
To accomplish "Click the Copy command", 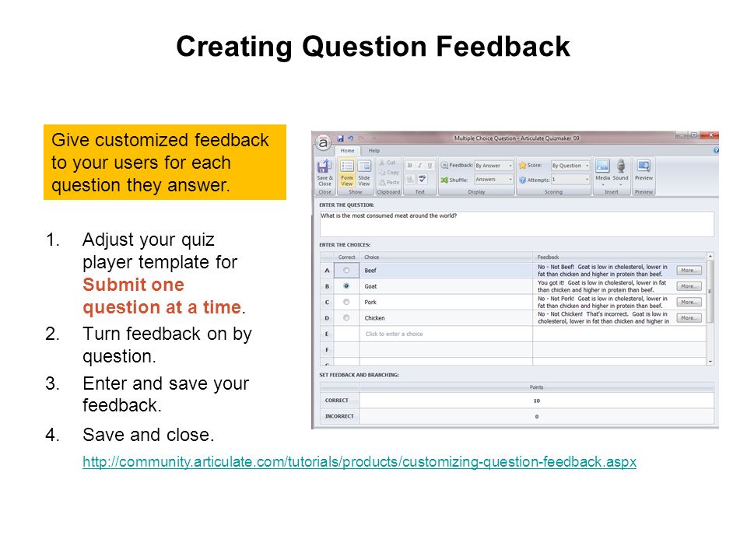I will tap(389, 173).
